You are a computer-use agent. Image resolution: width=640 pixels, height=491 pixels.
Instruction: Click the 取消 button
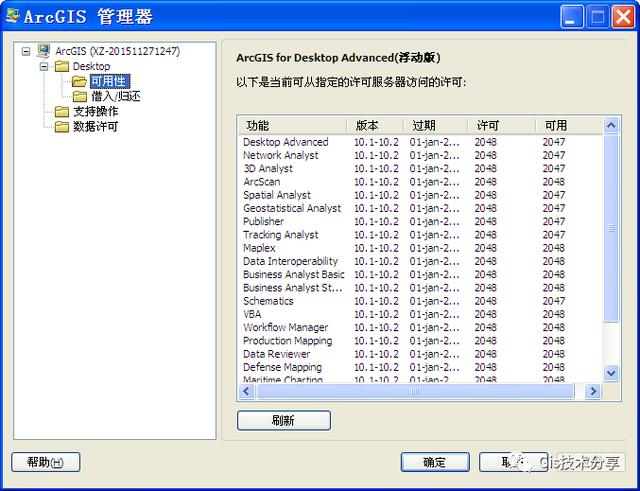tap(513, 462)
